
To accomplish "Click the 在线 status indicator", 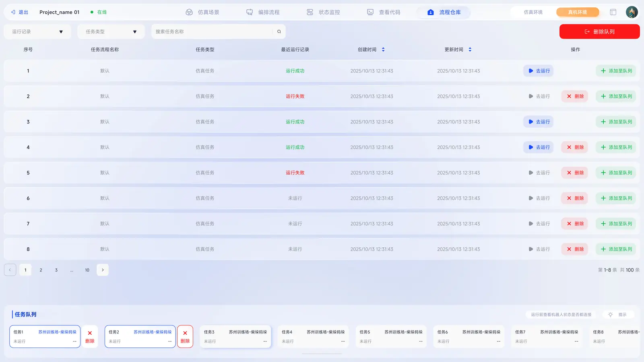I will click(x=99, y=12).
